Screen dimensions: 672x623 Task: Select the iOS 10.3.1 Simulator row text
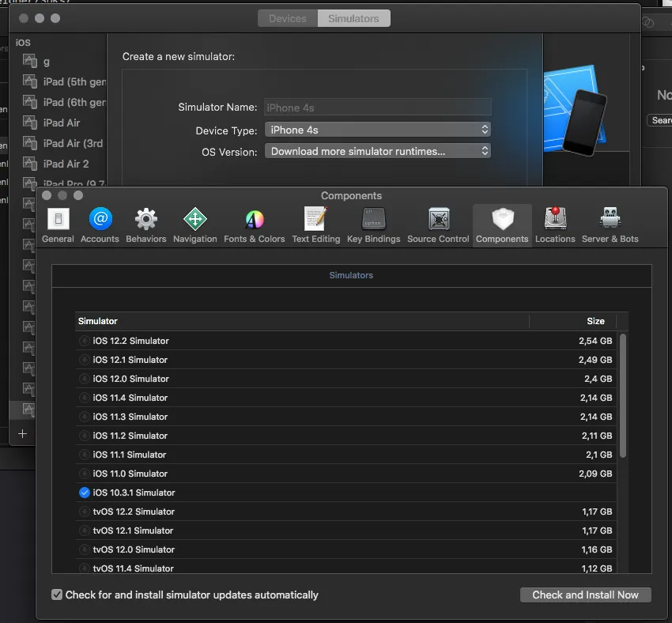pos(134,493)
